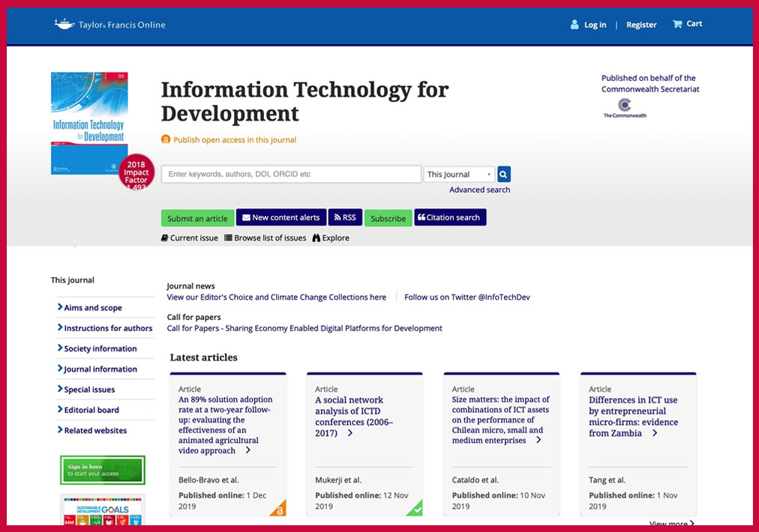This screenshot has width=759, height=532.
Task: Click the Taylor & Francis Online logo
Action: [x=110, y=24]
